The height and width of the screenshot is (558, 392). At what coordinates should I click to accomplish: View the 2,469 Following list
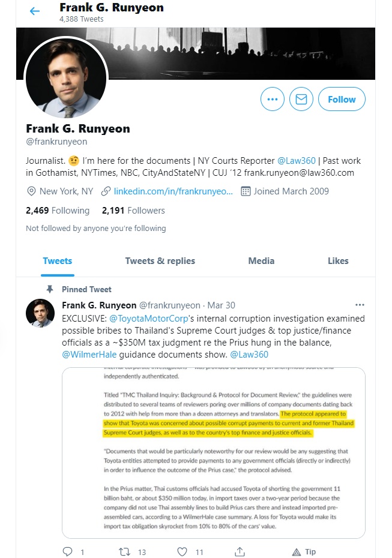(58, 211)
